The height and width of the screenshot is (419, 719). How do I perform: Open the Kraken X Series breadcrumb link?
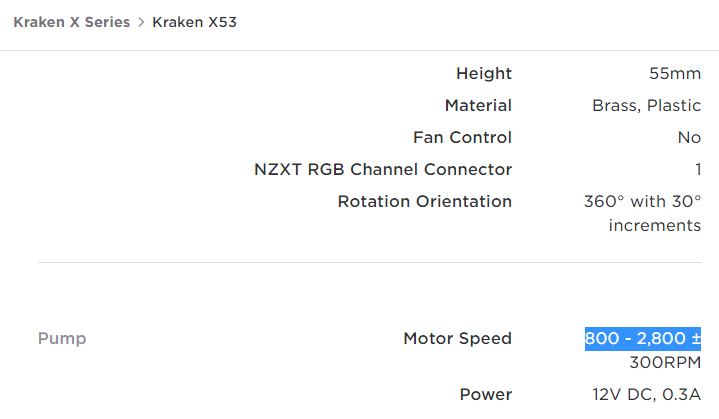click(x=72, y=22)
